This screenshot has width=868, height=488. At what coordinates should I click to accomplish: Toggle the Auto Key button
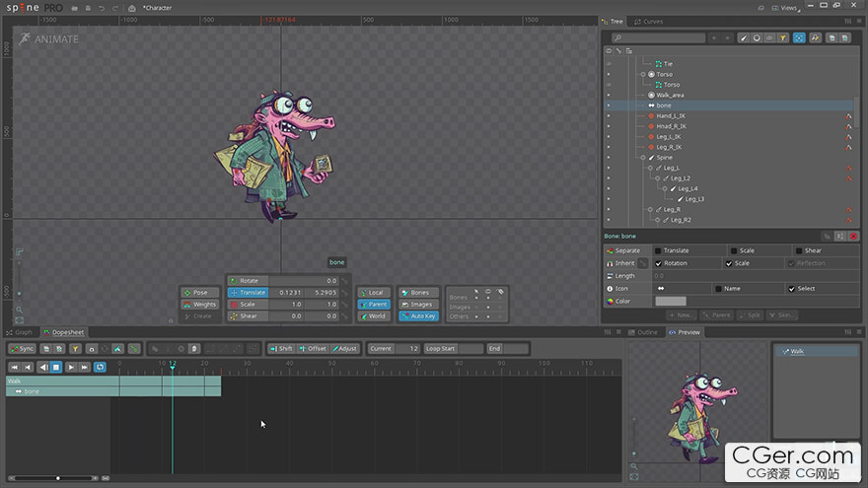click(x=418, y=315)
